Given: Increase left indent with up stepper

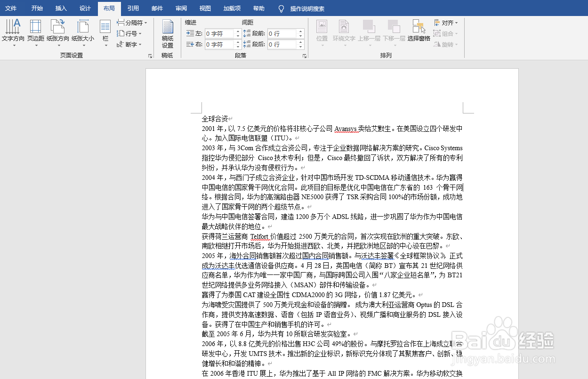Looking at the screenshot, I should click(238, 32).
